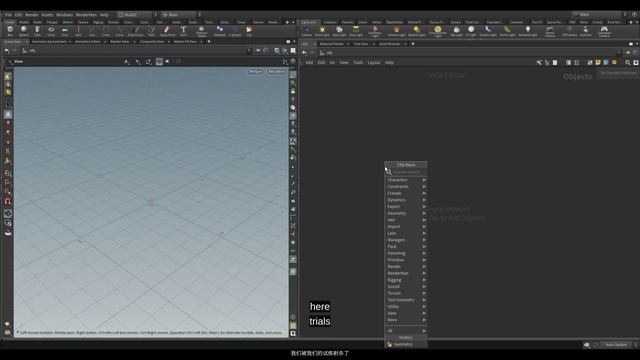
Task: Select the Sphere shelf tool
Action: pyautogui.click(x=24, y=31)
